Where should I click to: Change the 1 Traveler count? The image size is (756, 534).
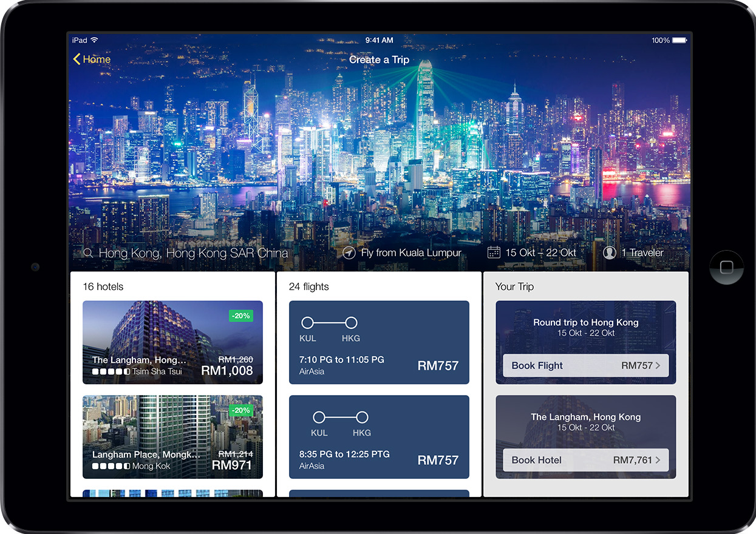(642, 253)
